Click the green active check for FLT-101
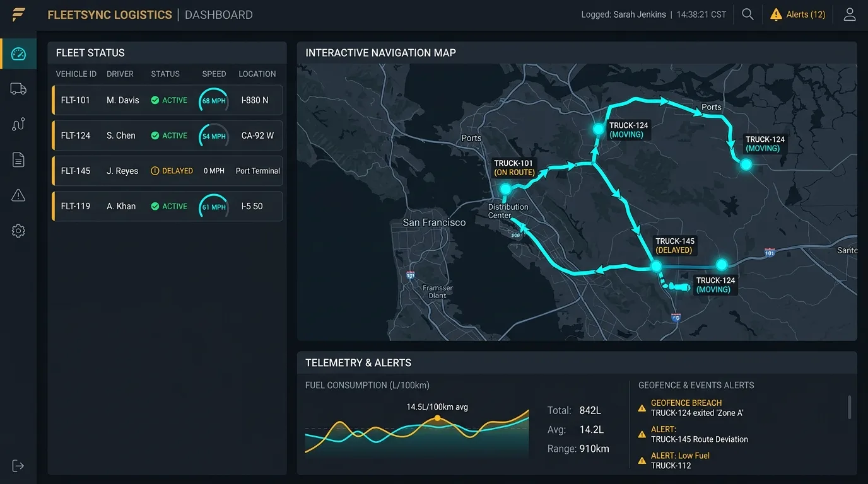868x484 pixels. point(155,100)
